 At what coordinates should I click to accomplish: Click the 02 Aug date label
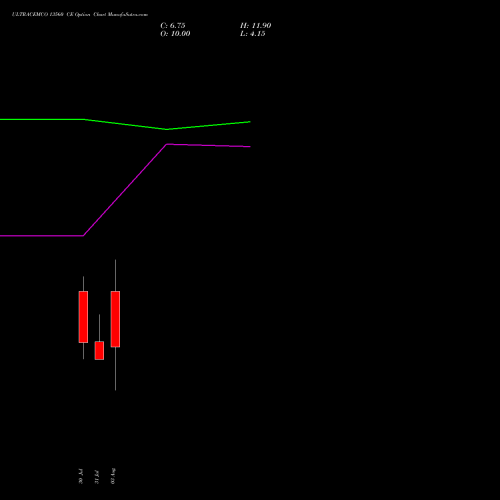113,476
